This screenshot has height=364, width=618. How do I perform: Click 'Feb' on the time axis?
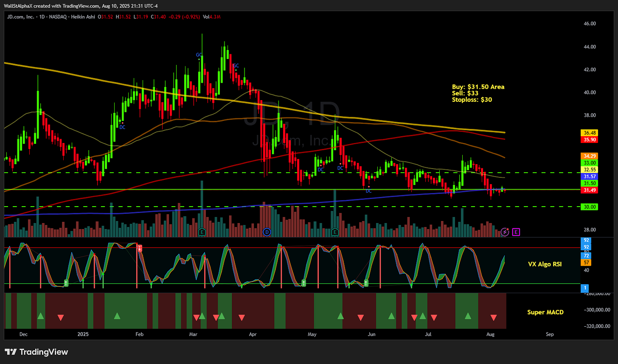tap(140, 334)
